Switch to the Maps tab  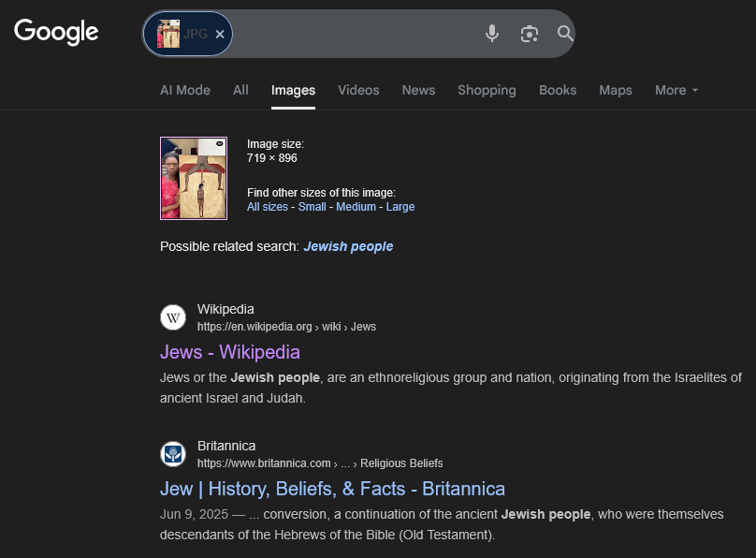tap(616, 90)
